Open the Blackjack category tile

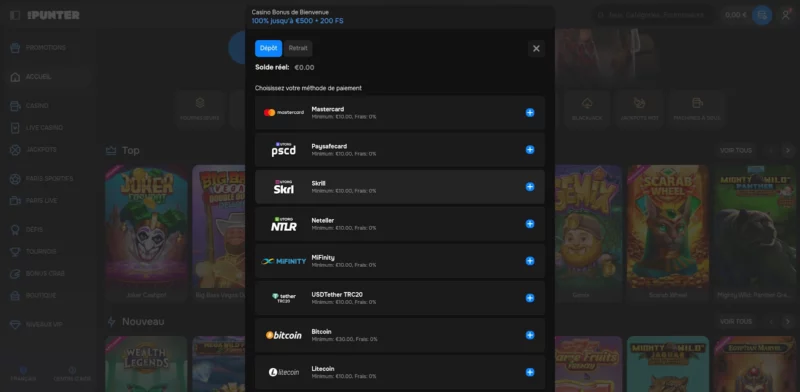coord(587,109)
